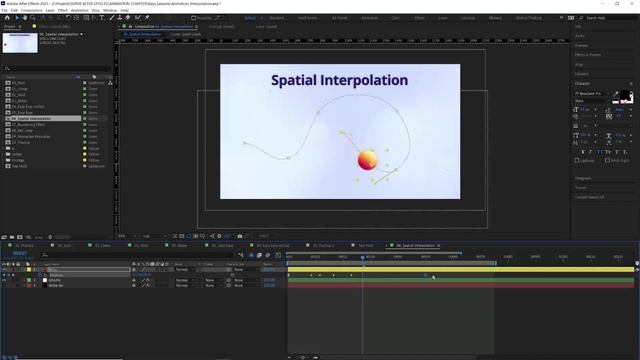Switch to the 02_Linear timeline tab
The image size is (640, 360).
point(102,246)
